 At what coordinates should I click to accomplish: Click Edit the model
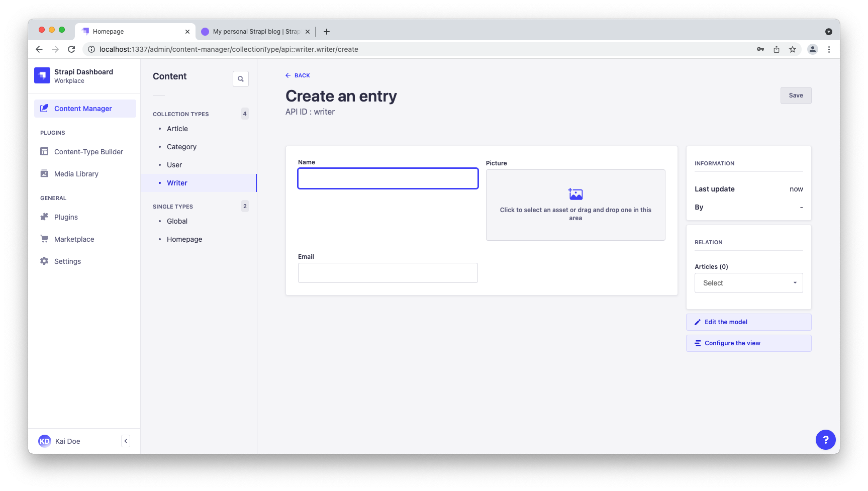[725, 322]
